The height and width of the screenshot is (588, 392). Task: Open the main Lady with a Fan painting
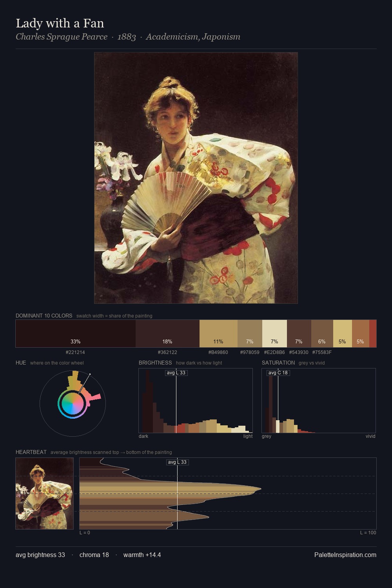pyautogui.click(x=196, y=178)
